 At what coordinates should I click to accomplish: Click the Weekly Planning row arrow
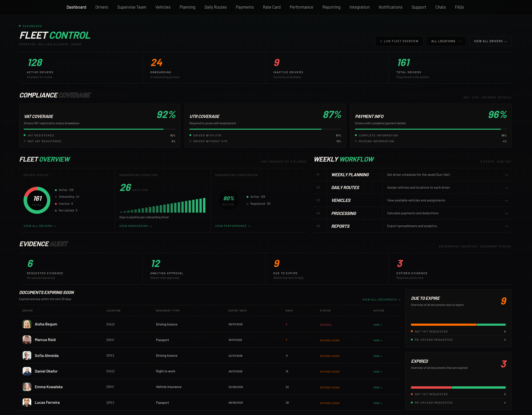point(506,175)
